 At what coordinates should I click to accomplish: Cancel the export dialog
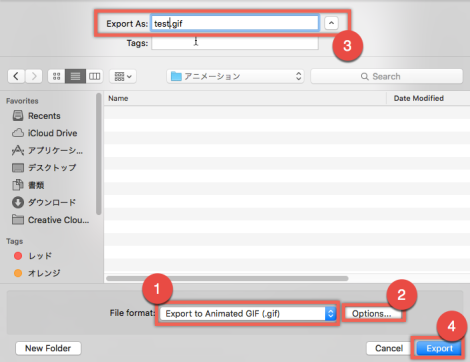point(389,348)
